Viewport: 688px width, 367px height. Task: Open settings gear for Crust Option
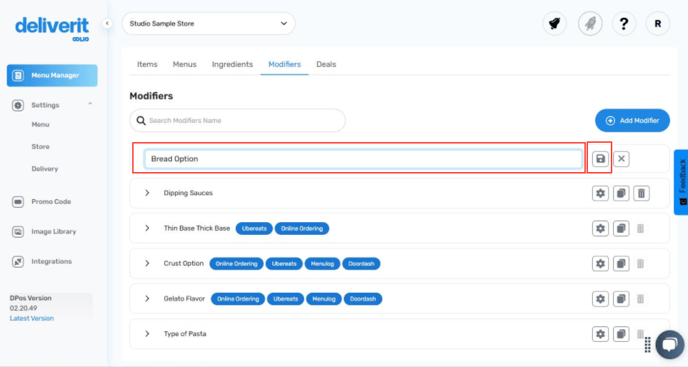pyautogui.click(x=600, y=263)
